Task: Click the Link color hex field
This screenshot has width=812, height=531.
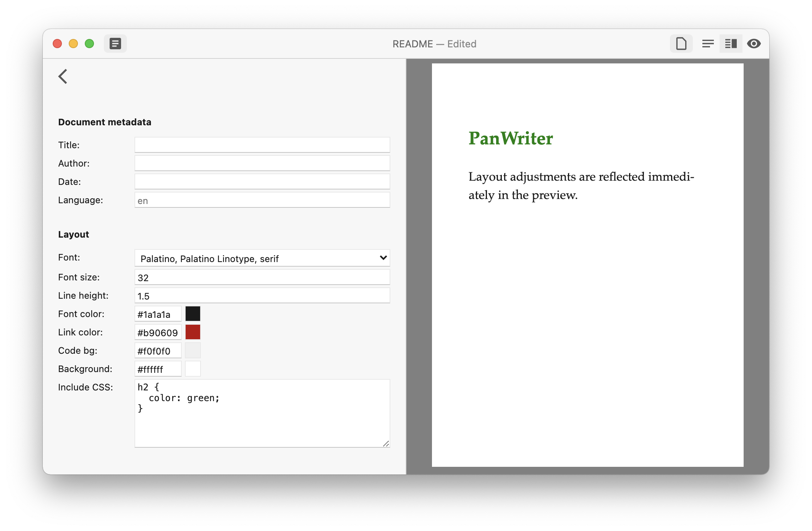Action: coord(158,332)
